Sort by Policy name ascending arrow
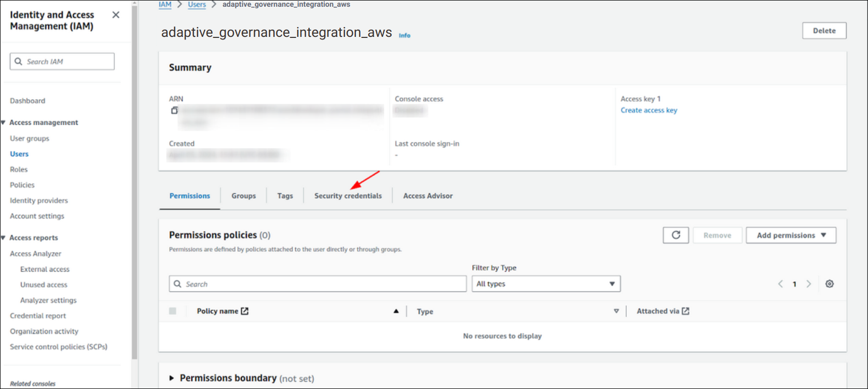868x389 pixels. click(396, 311)
